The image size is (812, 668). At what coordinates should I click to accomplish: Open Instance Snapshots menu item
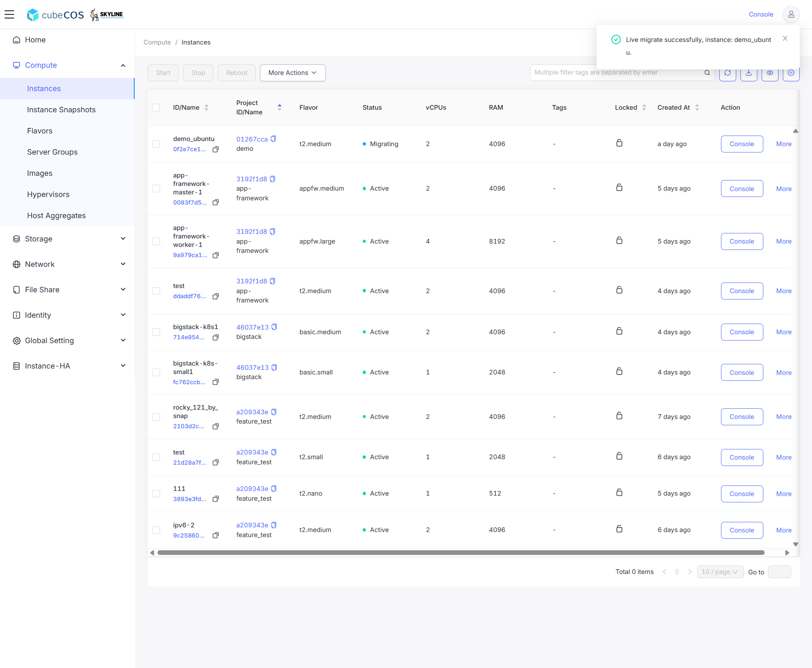pyautogui.click(x=61, y=110)
